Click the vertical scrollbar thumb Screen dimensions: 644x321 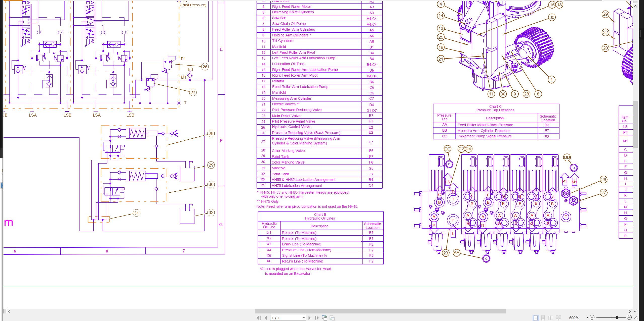635,124
